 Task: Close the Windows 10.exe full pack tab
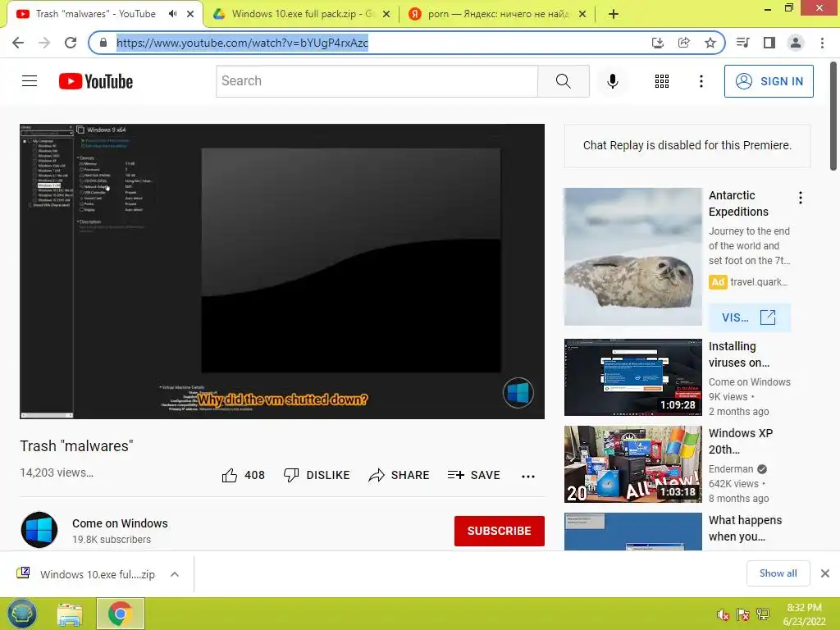click(386, 14)
